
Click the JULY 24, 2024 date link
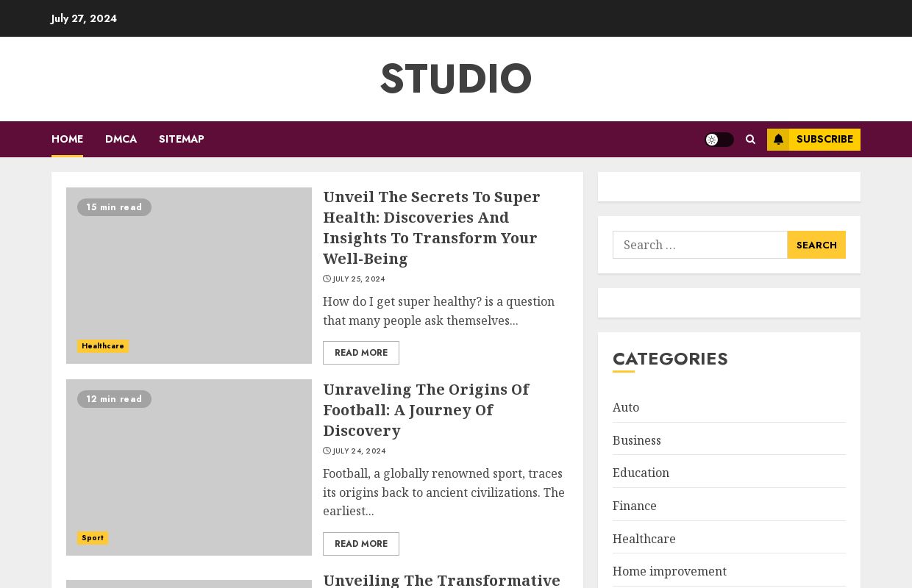click(359, 451)
